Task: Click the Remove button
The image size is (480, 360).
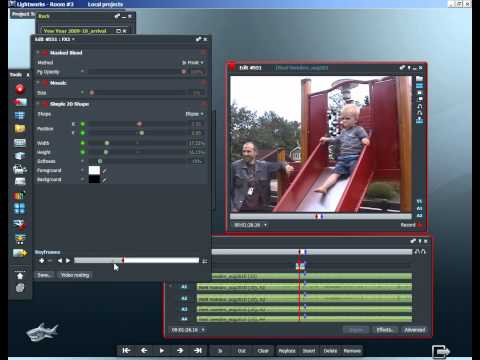Action: coord(352,351)
